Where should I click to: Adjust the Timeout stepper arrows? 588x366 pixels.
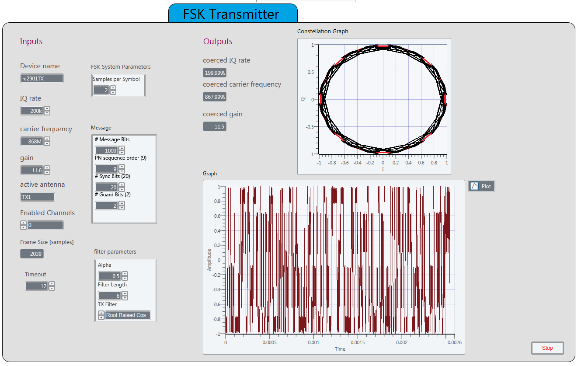tap(52, 286)
